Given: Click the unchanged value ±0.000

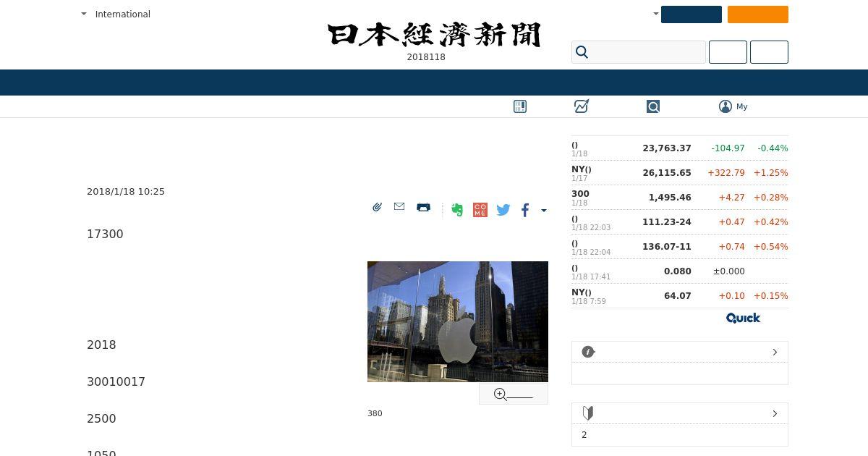Looking at the screenshot, I should (729, 271).
